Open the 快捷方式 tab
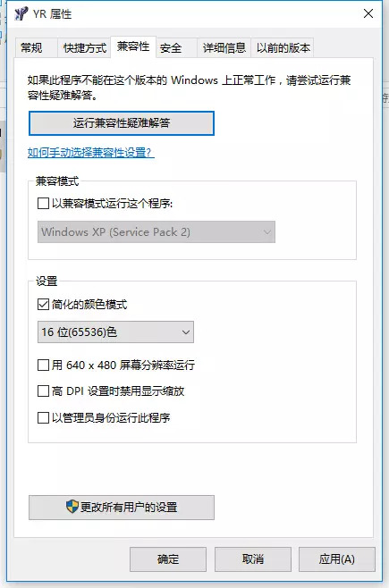 (84, 48)
